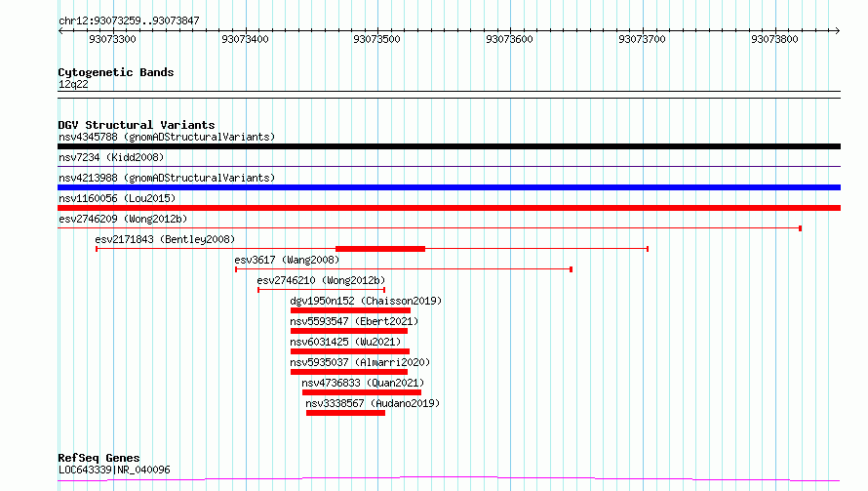This screenshot has height=491, width=868.
Task: Click the 93073600 ruler position
Action: tap(509, 39)
